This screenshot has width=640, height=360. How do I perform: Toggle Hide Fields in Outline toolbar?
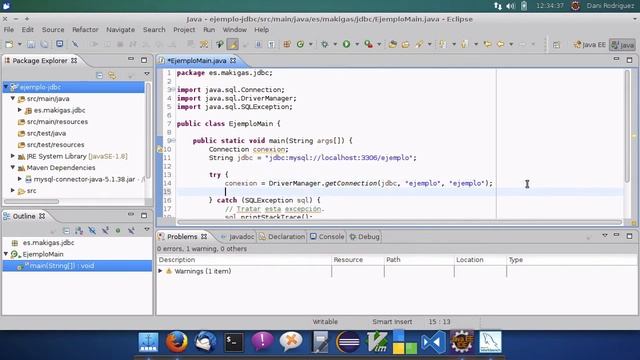[x=92, y=231]
